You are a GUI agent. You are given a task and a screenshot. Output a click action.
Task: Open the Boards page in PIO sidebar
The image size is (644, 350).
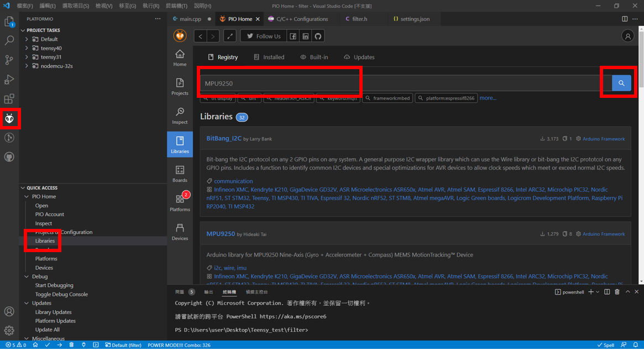[x=180, y=174]
